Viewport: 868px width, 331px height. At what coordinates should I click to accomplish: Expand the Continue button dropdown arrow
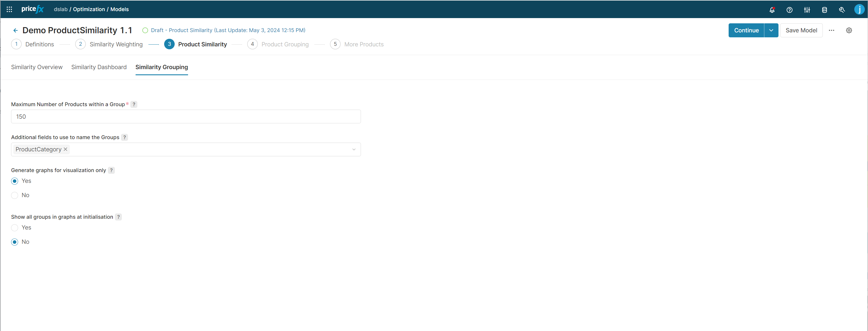click(771, 30)
